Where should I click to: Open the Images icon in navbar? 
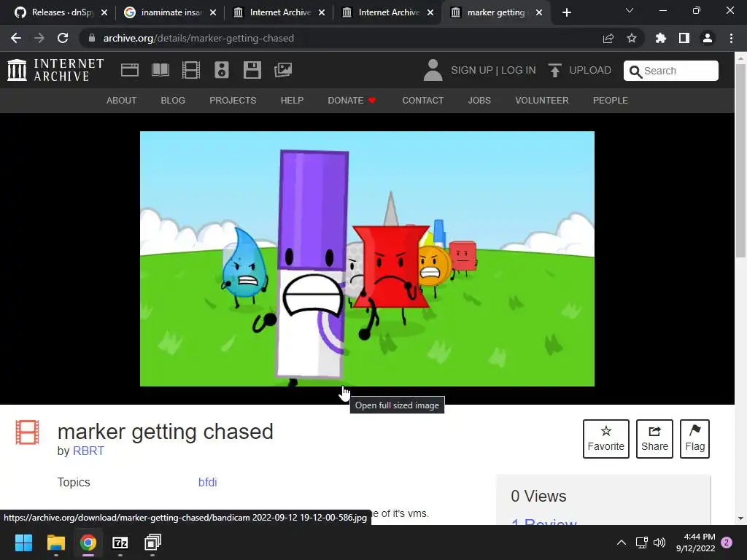tap(283, 70)
